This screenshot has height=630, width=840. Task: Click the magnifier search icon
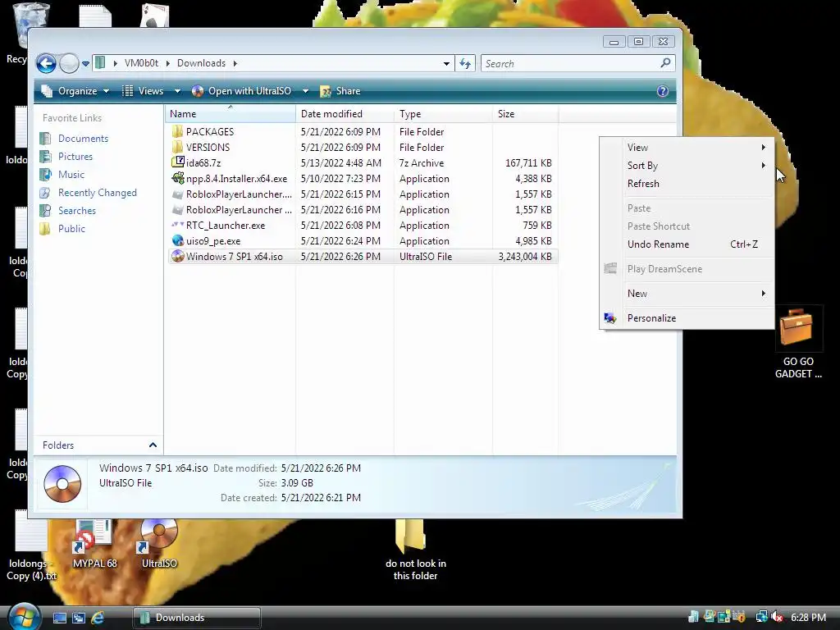tap(665, 63)
